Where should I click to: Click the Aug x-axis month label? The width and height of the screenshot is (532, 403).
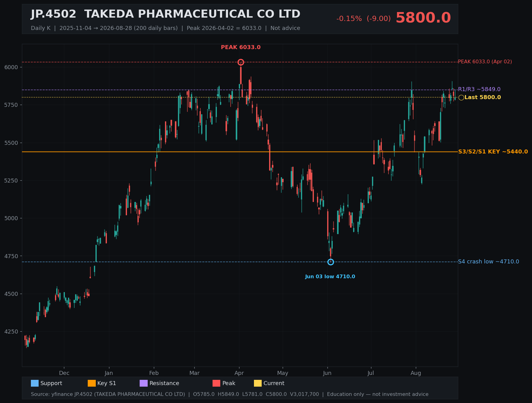tap(416, 373)
